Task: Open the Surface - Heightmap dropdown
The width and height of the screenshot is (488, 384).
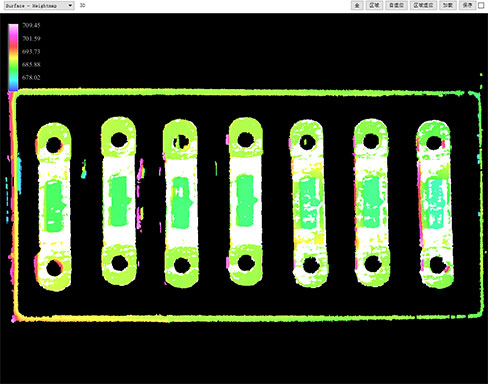Action: point(39,5)
